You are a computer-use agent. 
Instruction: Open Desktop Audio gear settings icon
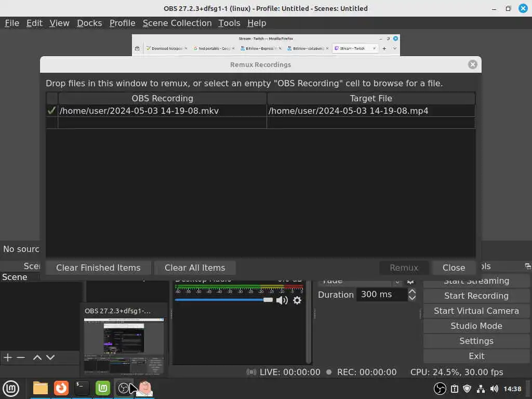(297, 300)
